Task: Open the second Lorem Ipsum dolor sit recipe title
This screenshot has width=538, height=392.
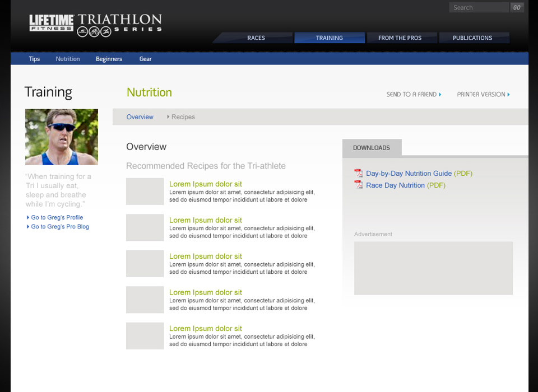Action: click(206, 220)
